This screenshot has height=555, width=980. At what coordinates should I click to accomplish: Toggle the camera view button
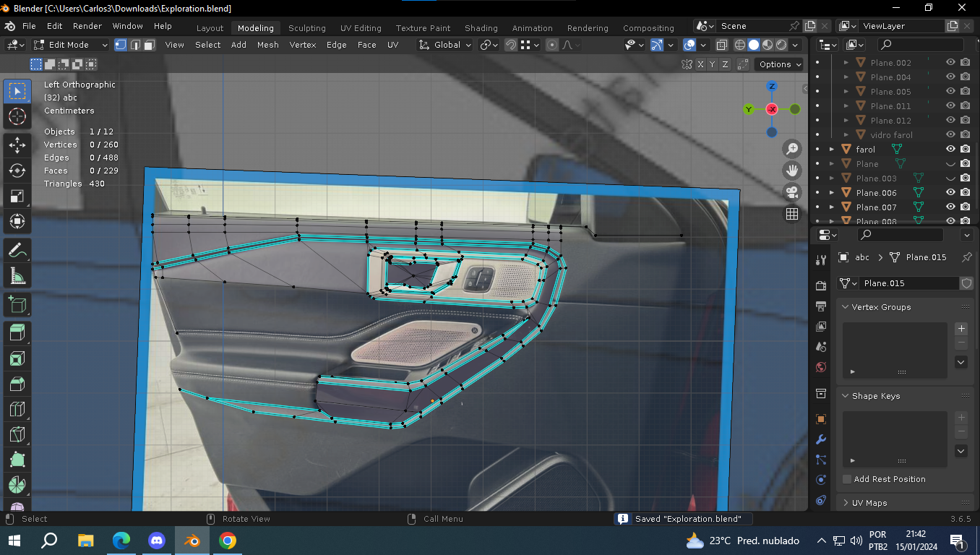(x=792, y=192)
